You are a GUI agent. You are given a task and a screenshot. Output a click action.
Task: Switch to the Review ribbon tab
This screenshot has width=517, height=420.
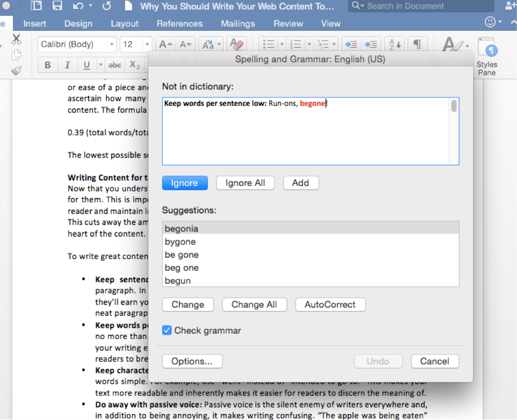point(288,23)
